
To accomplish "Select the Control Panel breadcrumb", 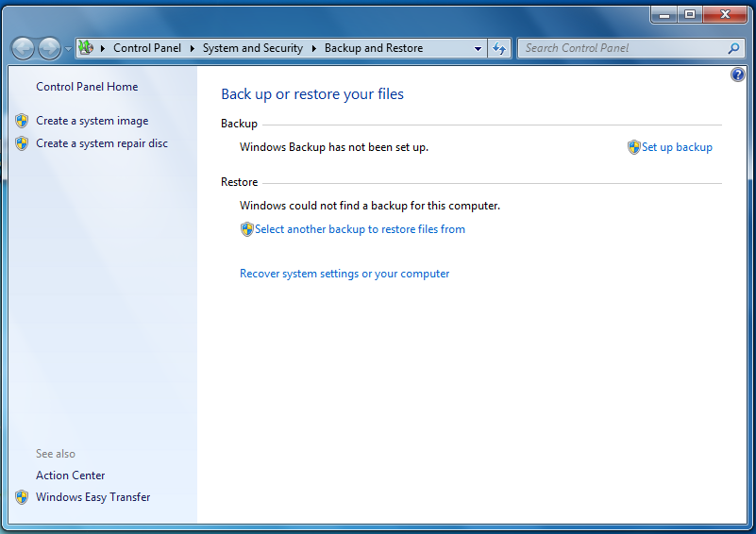I will 147,48.
